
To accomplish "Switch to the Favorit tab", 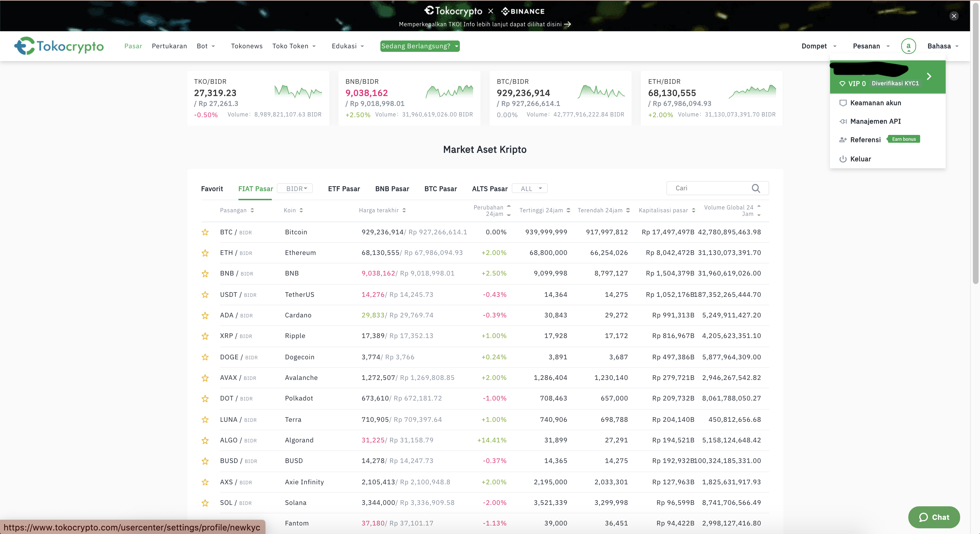I will [x=212, y=189].
